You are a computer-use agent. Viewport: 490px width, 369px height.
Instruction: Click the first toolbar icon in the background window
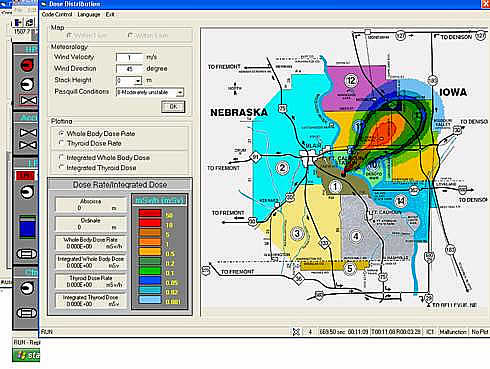tap(18, 23)
